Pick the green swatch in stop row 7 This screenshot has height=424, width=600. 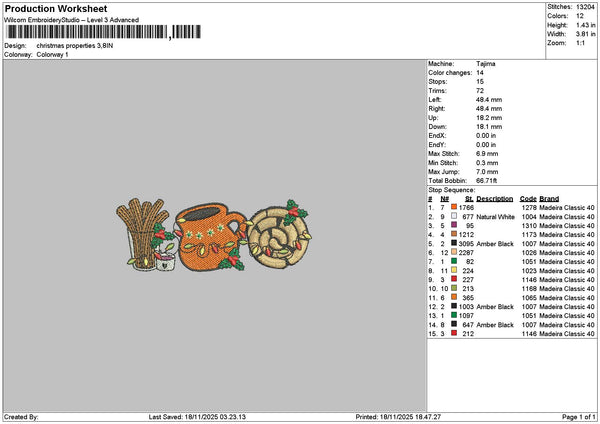tap(454, 261)
